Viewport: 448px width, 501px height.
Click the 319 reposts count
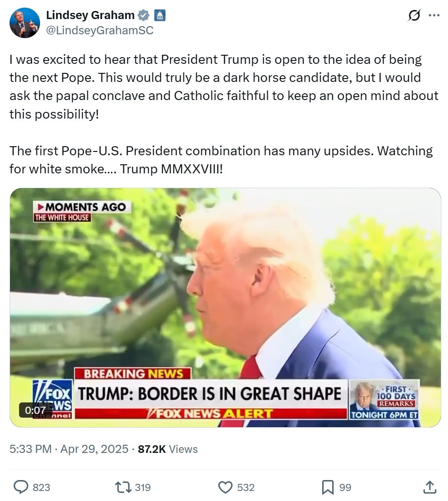(x=143, y=487)
